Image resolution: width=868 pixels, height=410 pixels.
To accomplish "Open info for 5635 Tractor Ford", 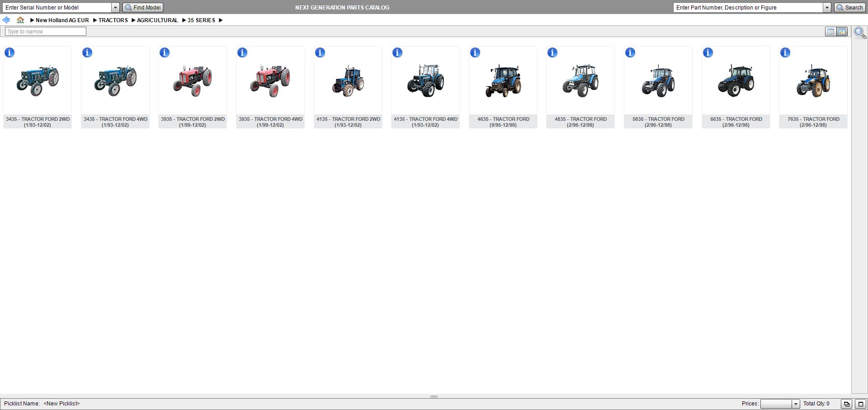I will pos(630,52).
